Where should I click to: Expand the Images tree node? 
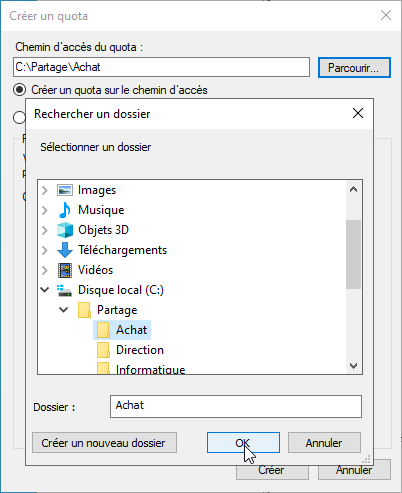[45, 190]
